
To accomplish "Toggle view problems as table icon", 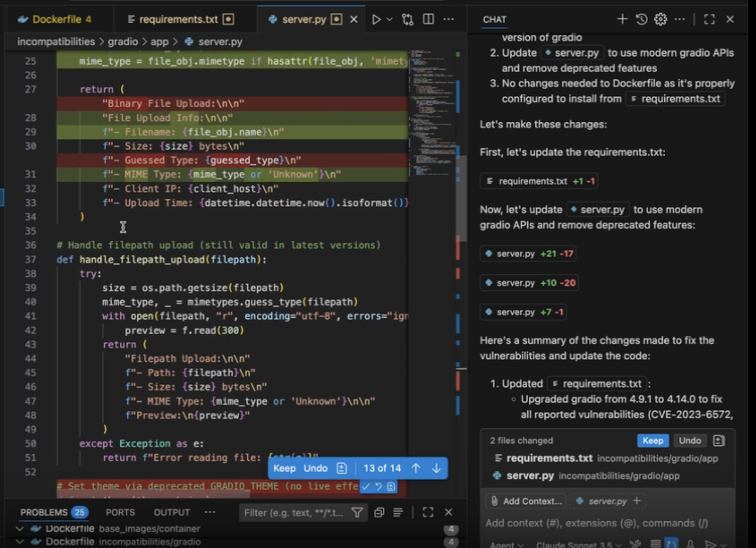I will click(x=398, y=512).
